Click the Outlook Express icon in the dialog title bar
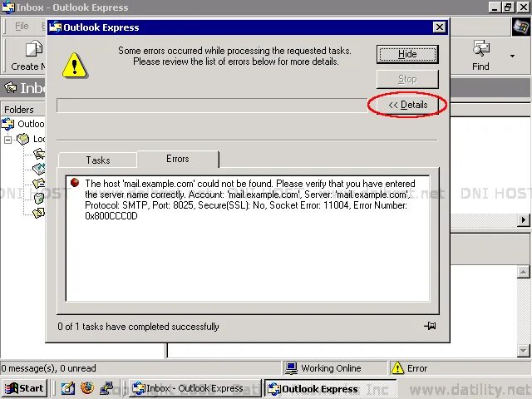532x399 pixels. click(56, 27)
